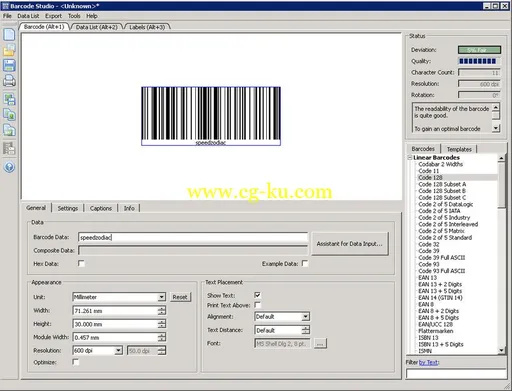Click the Barcode Studio title bar app icon
Screen dimensions: 512x391
(5, 6)
